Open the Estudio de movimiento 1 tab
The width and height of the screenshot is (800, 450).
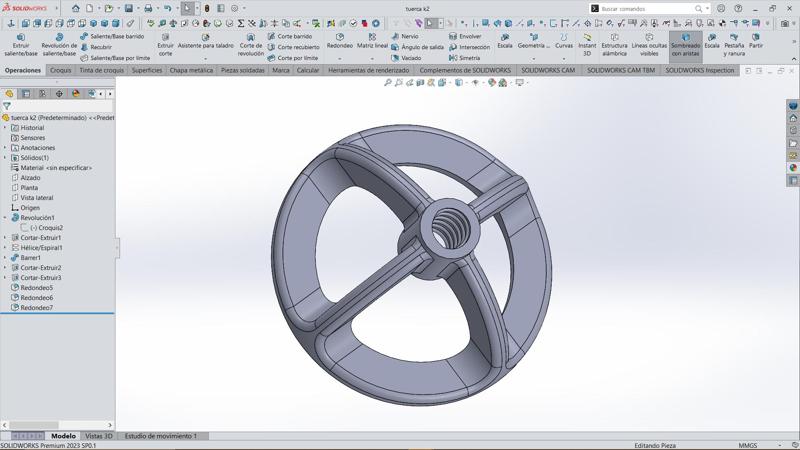click(x=160, y=436)
